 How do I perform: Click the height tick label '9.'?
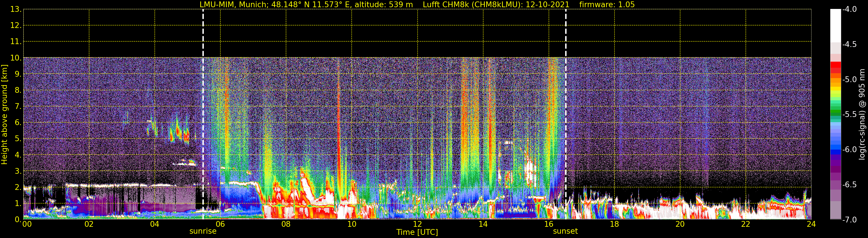tap(18, 74)
